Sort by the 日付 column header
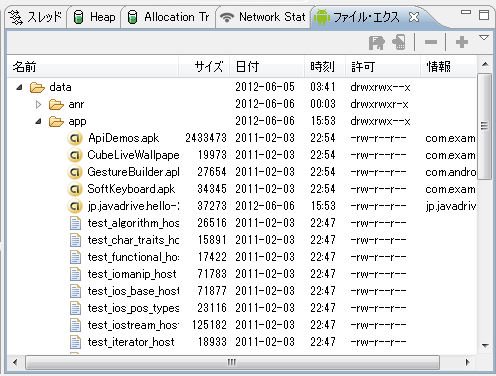This screenshot has height=376, width=496. coord(267,67)
